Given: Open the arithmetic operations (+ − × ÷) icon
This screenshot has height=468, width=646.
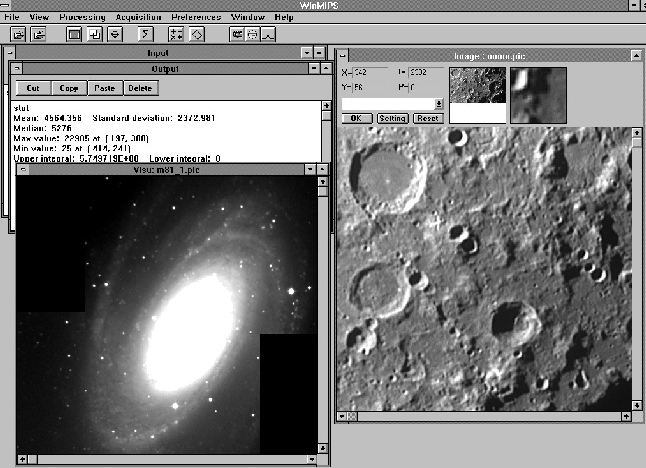Looking at the screenshot, I should pyautogui.click(x=176, y=34).
